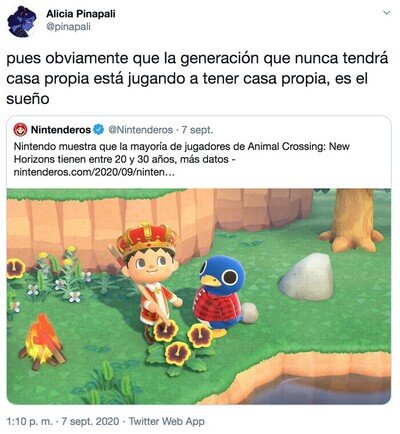This screenshot has width=400, height=434.
Task: Click the blue penguin character in image
Action: point(218,295)
